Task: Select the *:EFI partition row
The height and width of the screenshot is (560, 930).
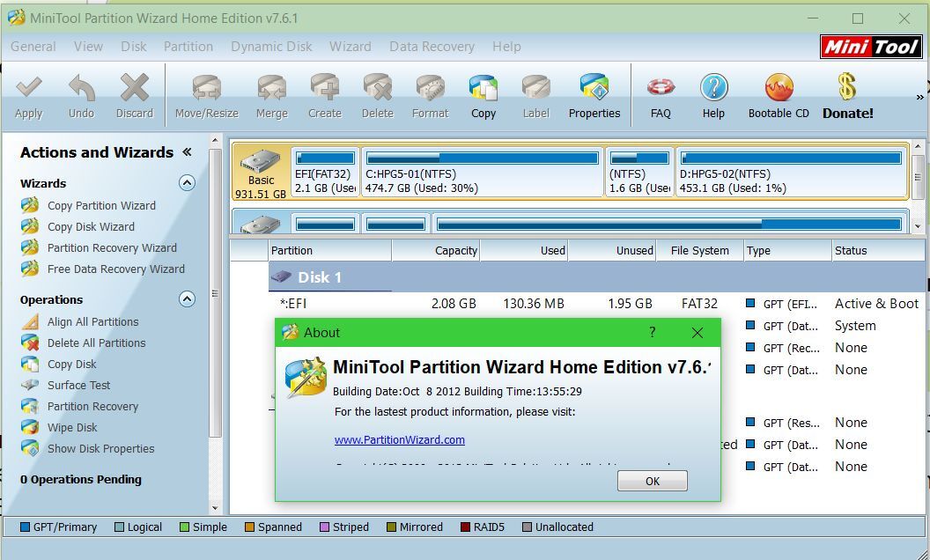Action: click(596, 304)
